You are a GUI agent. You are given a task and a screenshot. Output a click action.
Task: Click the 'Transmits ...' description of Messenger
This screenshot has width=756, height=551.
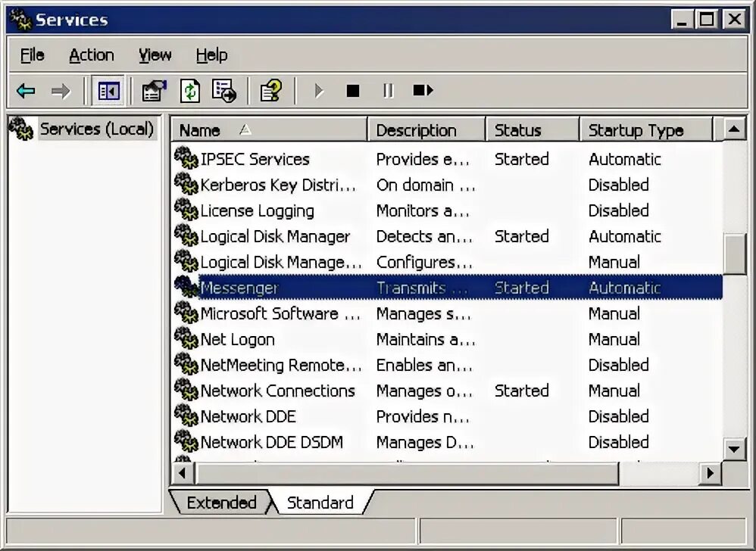click(x=423, y=288)
